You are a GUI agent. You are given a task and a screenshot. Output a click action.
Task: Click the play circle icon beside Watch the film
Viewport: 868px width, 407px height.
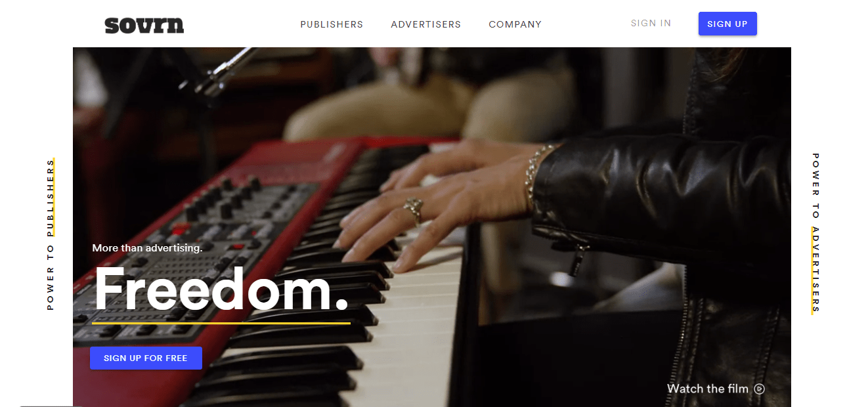(760, 389)
